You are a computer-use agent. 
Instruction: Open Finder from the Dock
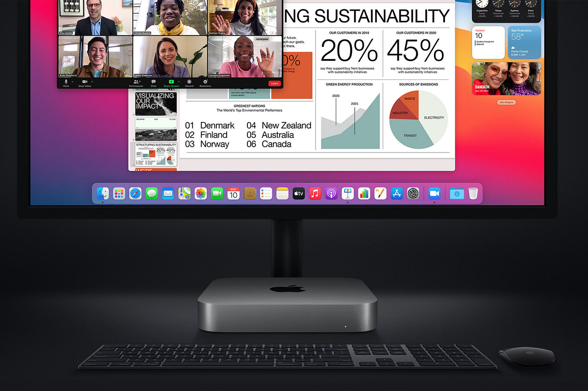click(103, 193)
